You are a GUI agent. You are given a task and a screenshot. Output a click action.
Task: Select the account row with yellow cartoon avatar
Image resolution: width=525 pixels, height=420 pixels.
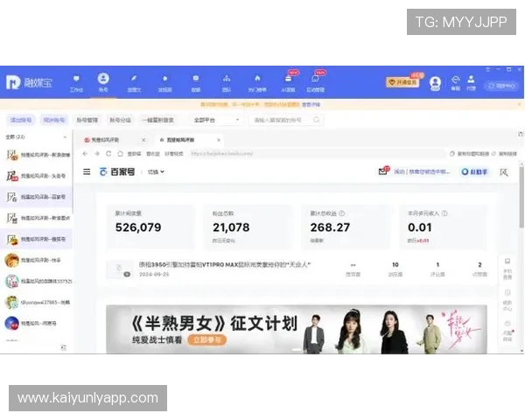pos(36,260)
